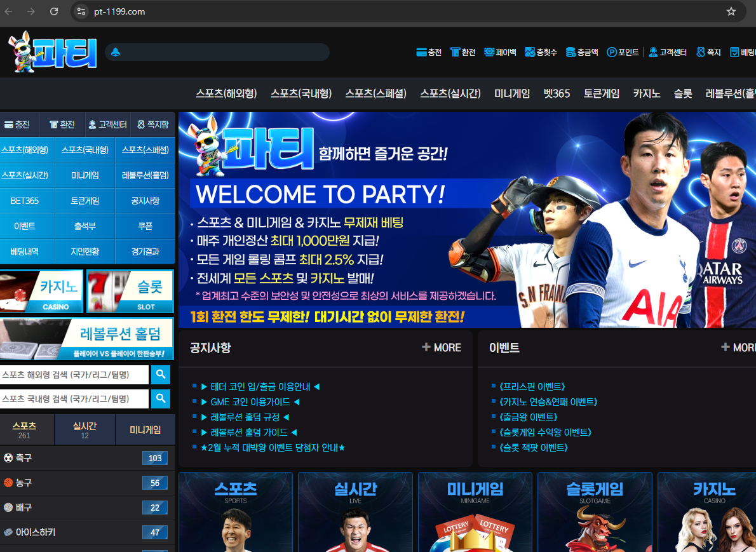Open 충횟수 in the top header

pos(541,52)
